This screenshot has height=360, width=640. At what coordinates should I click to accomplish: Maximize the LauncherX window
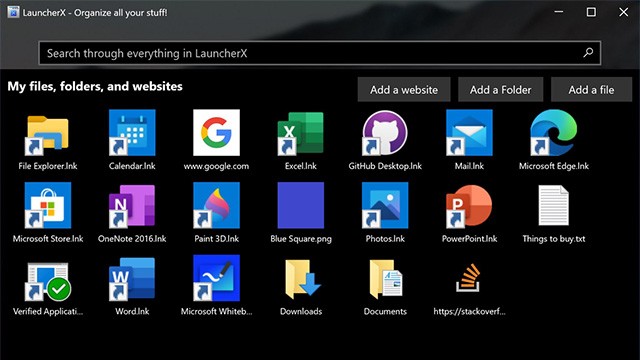[591, 12]
